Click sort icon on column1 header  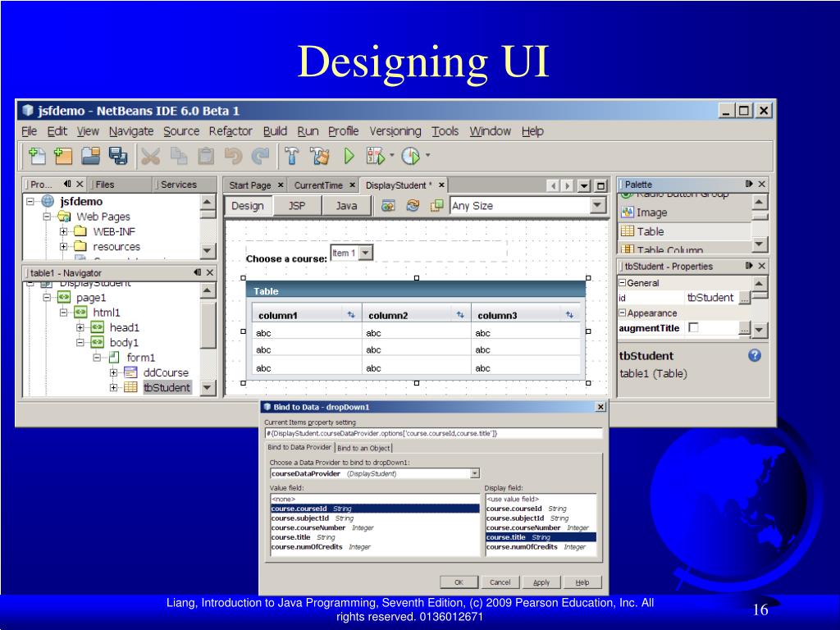pyautogui.click(x=351, y=315)
